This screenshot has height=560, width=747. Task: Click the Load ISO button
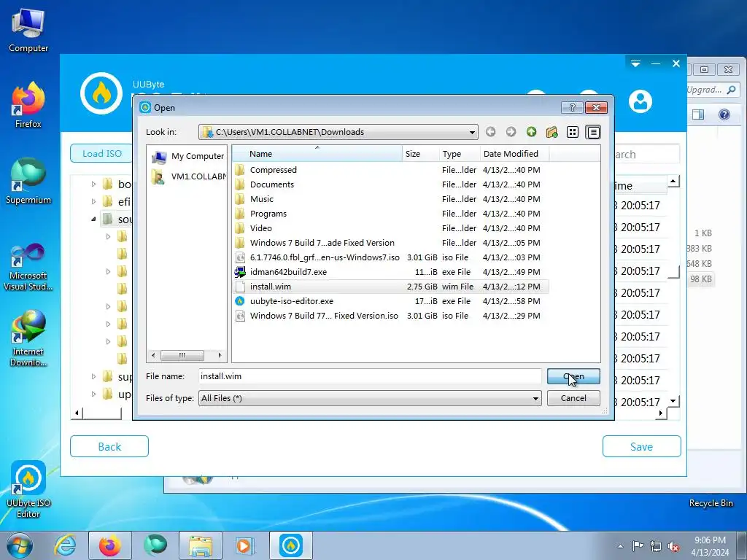click(101, 153)
